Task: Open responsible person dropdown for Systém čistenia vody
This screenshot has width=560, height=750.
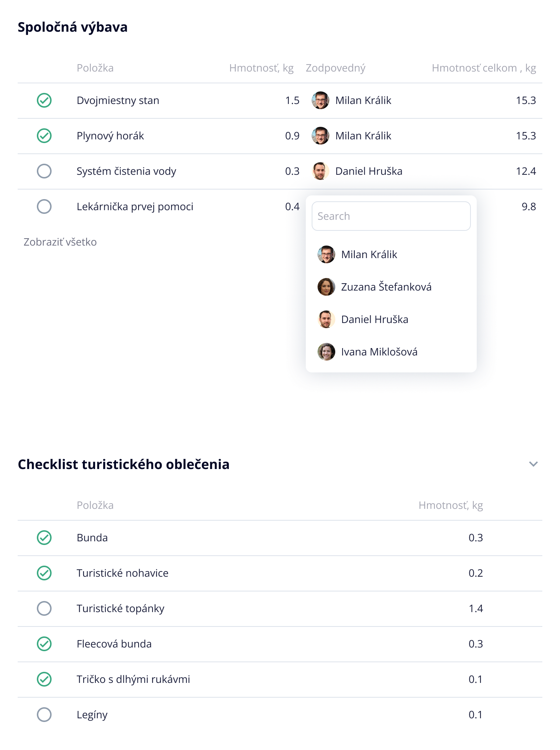Action: coord(368,171)
